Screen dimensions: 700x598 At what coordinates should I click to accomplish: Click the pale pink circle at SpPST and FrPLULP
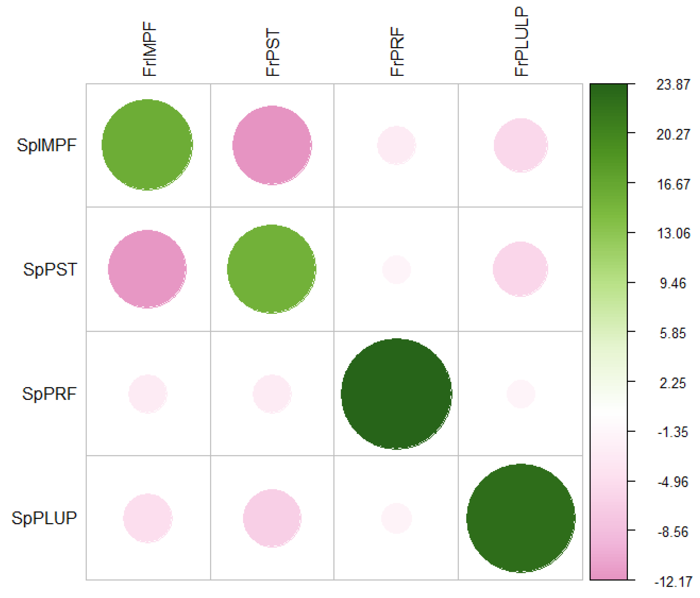(520, 269)
